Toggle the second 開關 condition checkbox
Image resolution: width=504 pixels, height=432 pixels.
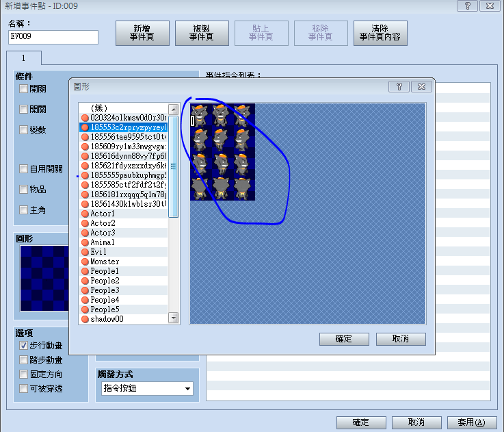tap(23, 109)
